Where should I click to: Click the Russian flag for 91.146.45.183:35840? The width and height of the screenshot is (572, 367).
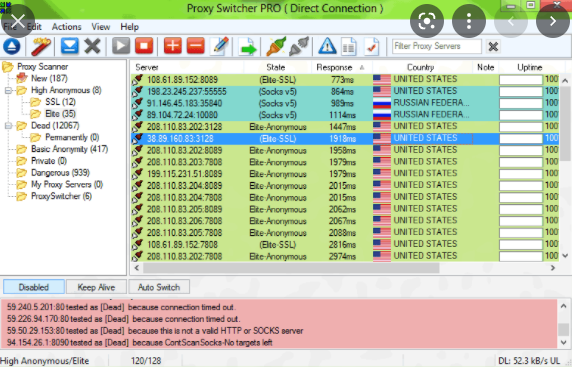382,103
